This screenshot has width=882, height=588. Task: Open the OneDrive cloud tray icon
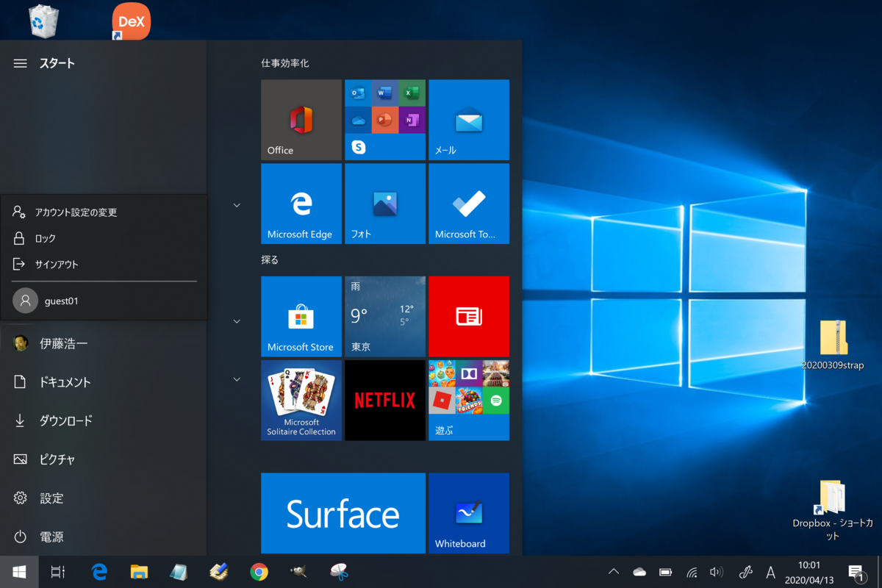[x=639, y=572]
